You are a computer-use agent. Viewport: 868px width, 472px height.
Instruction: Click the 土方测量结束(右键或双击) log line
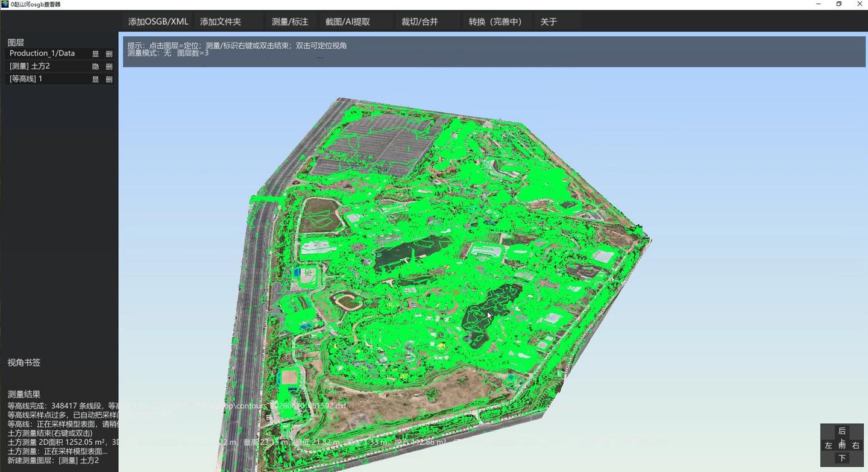point(50,433)
